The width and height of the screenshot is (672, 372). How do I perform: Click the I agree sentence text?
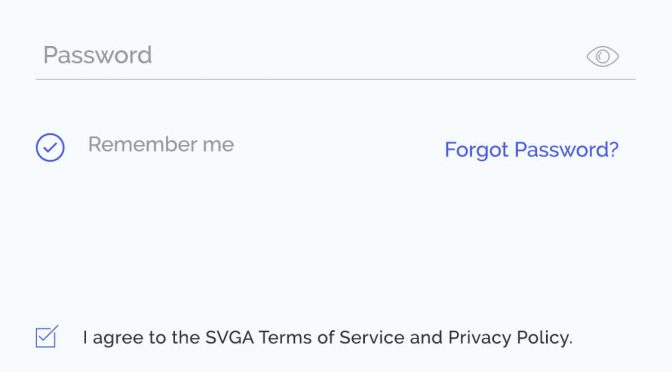pyautogui.click(x=327, y=338)
